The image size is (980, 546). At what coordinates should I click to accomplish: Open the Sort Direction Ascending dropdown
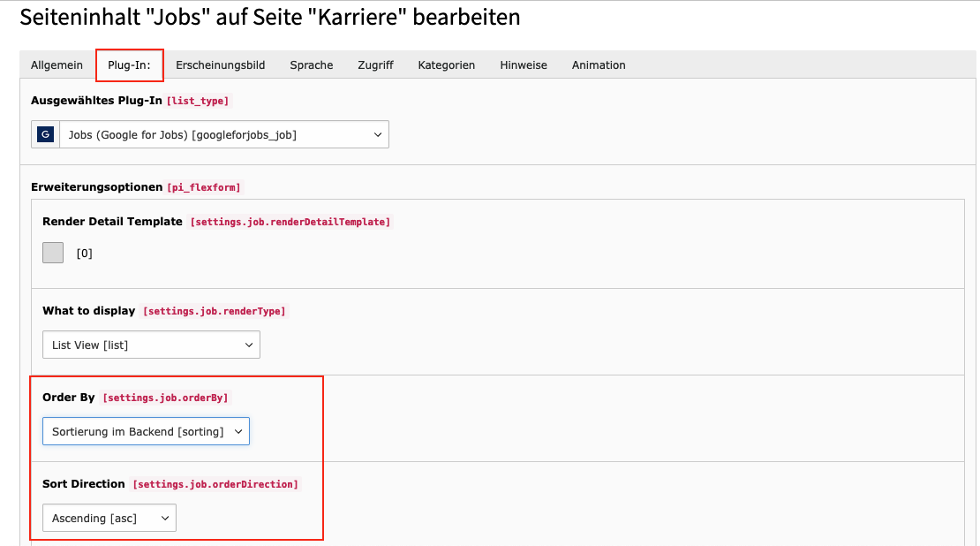pyautogui.click(x=109, y=518)
